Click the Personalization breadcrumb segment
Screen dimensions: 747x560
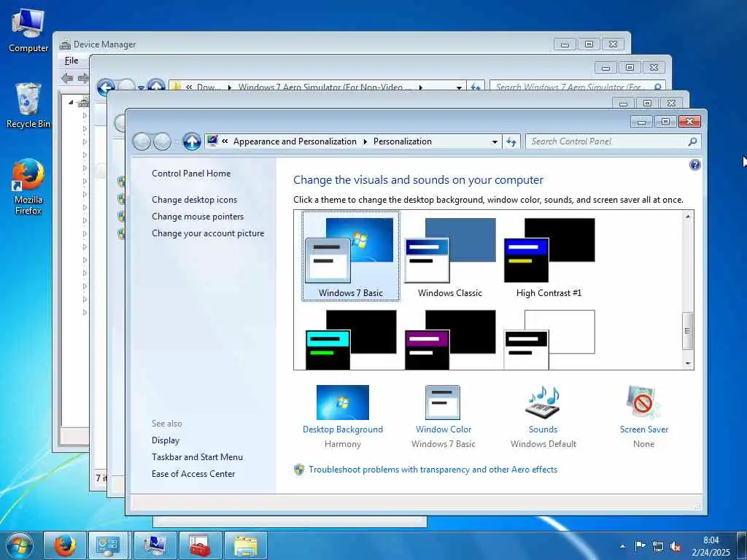pos(402,141)
